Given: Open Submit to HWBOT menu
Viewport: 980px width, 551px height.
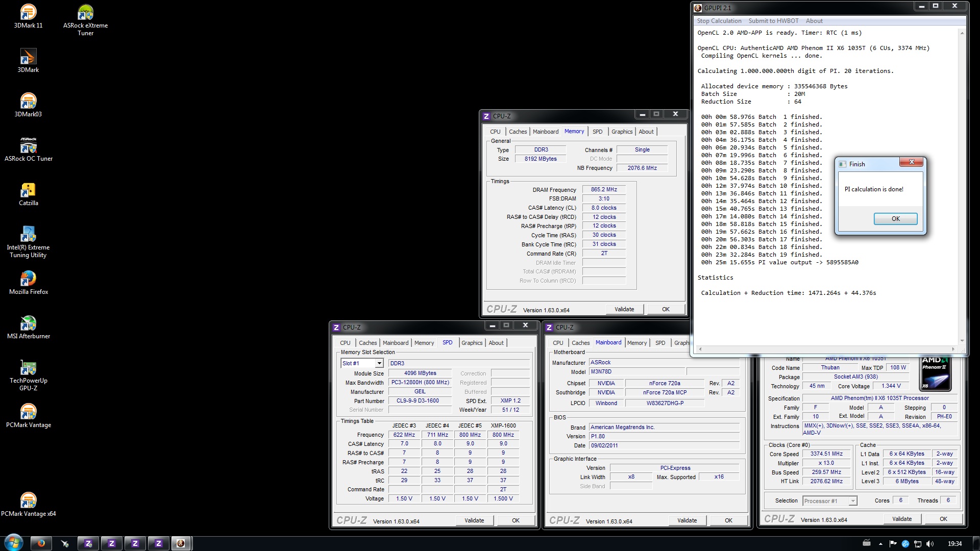Looking at the screenshot, I should click(x=773, y=21).
